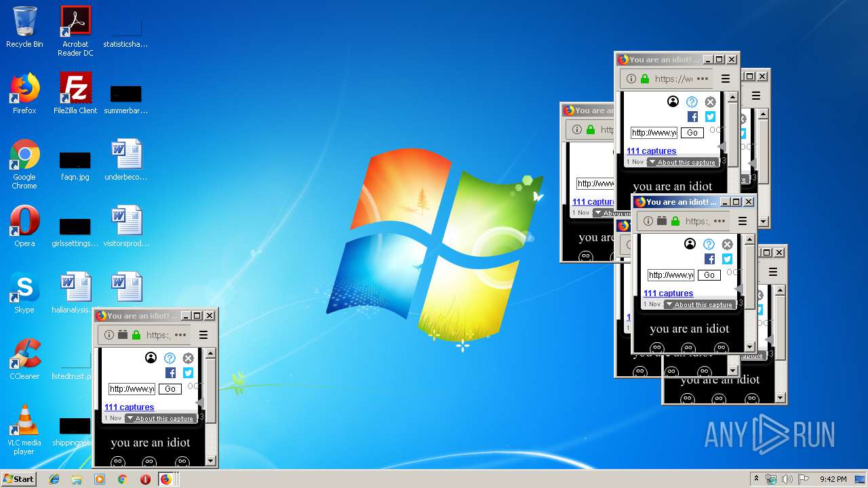Expand About this capture in lower-left window
The image size is (868, 488).
[x=160, y=418]
